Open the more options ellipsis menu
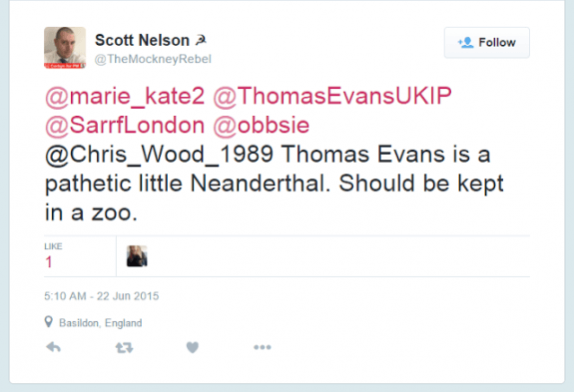Screen dimensions: 574x392 (x=263, y=347)
